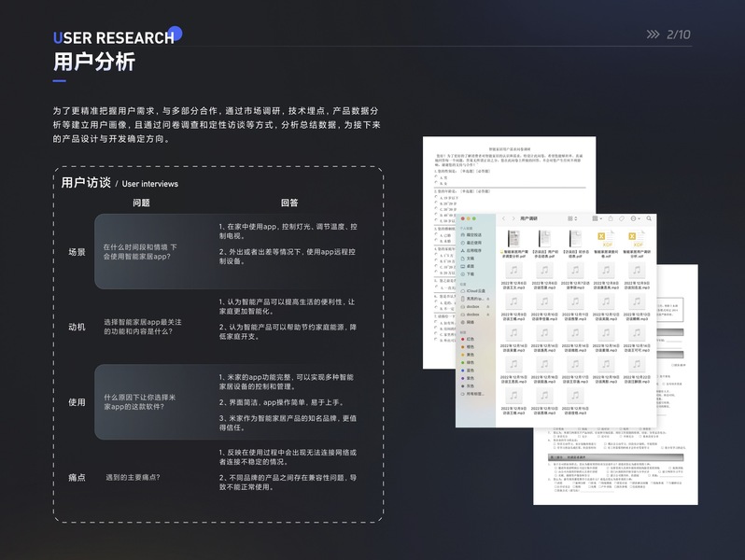Select the 2022年12月11日 mp3 file
Screen dimensions: 745x560
click(575, 307)
